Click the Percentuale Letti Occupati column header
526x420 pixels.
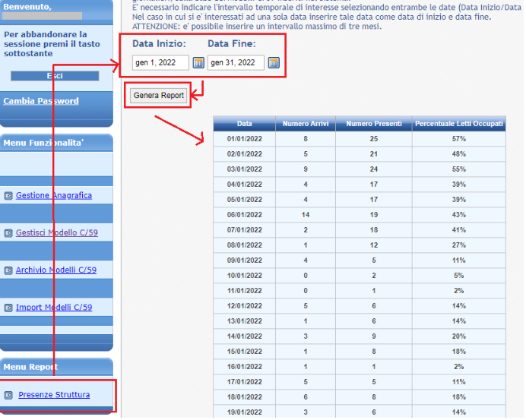pos(458,123)
